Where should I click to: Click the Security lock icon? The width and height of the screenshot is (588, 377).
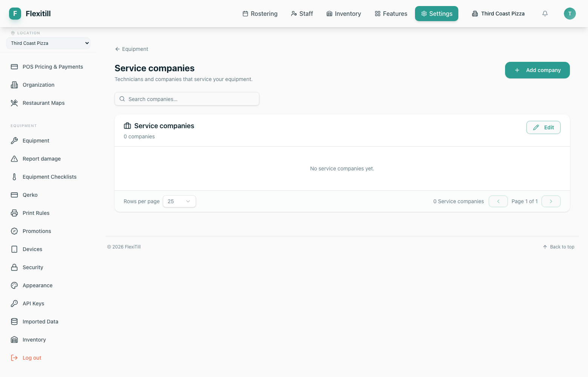[14, 267]
